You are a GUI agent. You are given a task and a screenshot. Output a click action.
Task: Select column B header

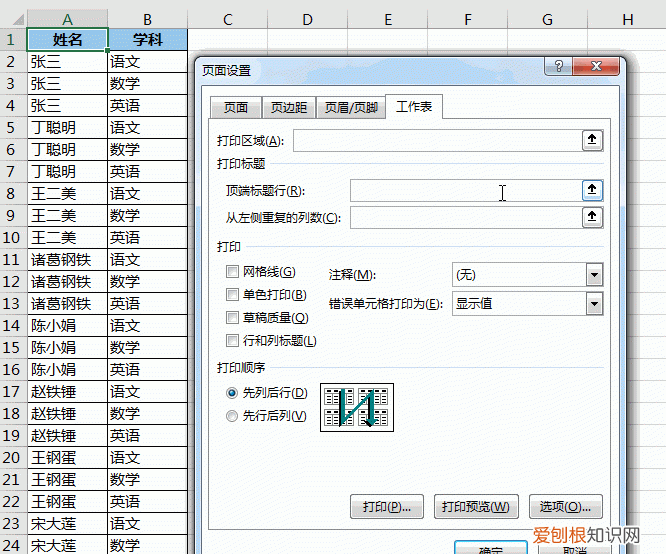pyautogui.click(x=147, y=20)
